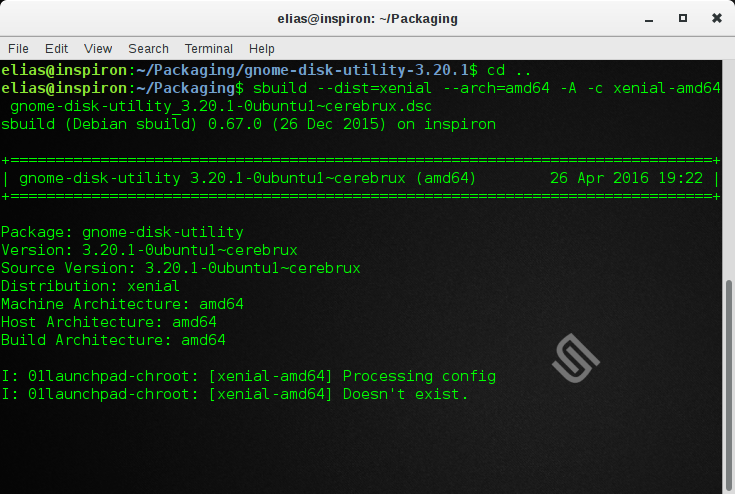This screenshot has height=494, width=735.
Task: Click the 'Build Architecture: amd64' line
Action: (x=113, y=340)
